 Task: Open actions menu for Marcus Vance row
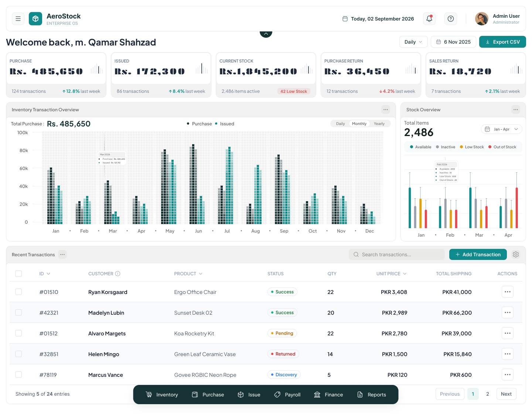(508, 375)
